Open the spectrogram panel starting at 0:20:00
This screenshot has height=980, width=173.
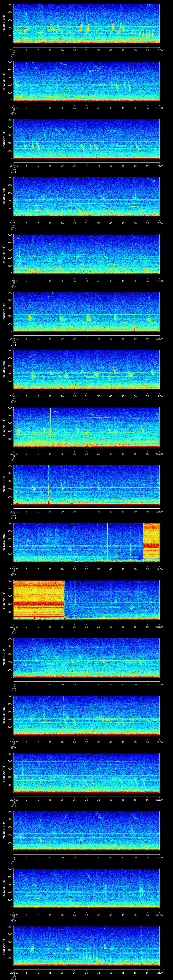[86, 369]
